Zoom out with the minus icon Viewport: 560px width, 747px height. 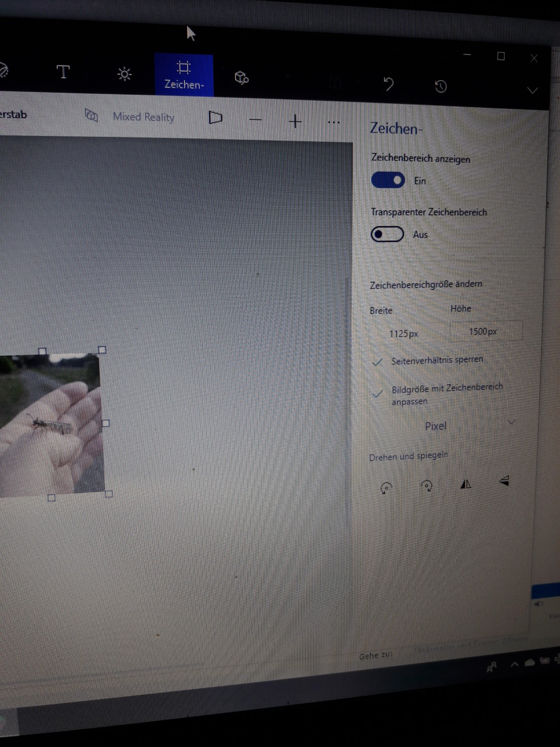pyautogui.click(x=255, y=120)
